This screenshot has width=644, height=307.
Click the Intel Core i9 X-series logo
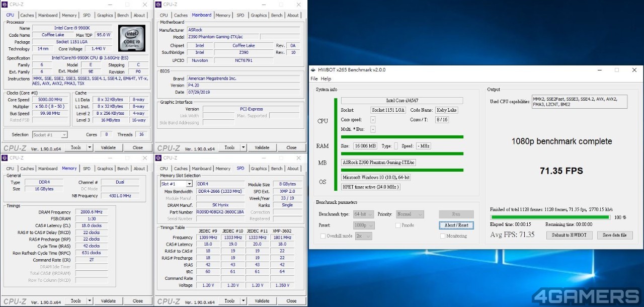click(132, 38)
